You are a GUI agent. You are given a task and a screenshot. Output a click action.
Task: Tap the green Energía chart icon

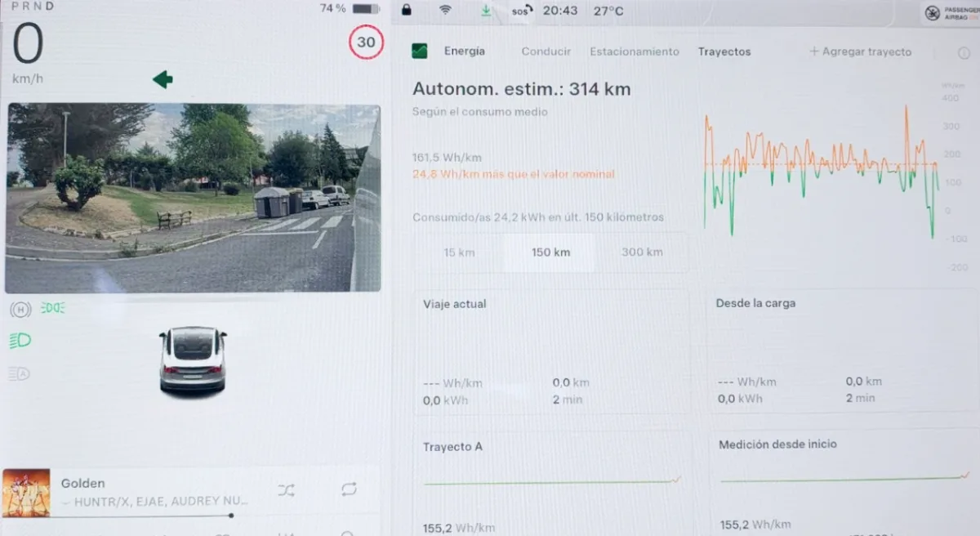point(420,51)
